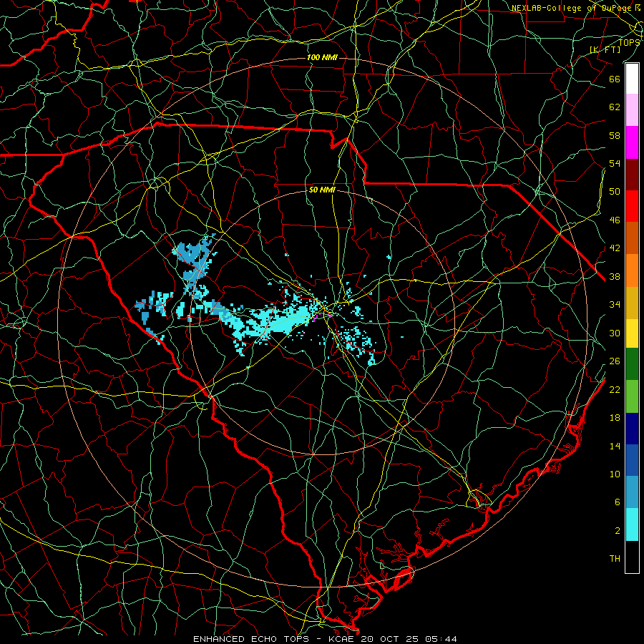The height and width of the screenshot is (644, 644).
Task: Click the legend value 22
Action: coord(615,389)
